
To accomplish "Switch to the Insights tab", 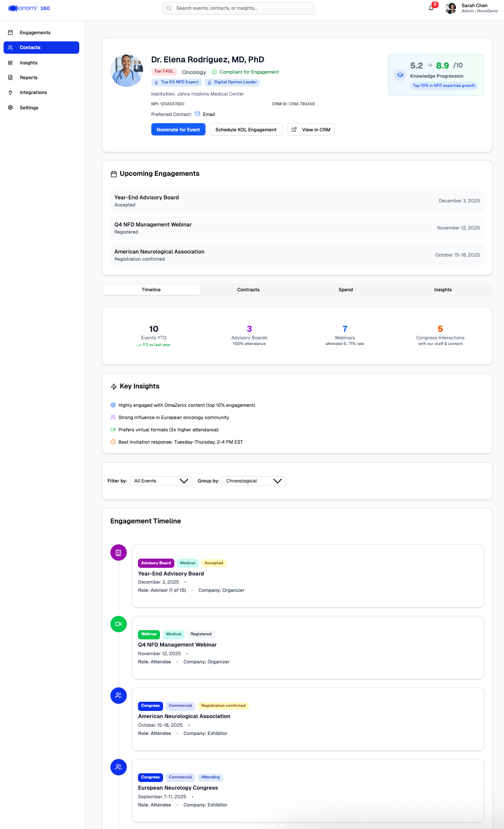I will click(x=443, y=290).
